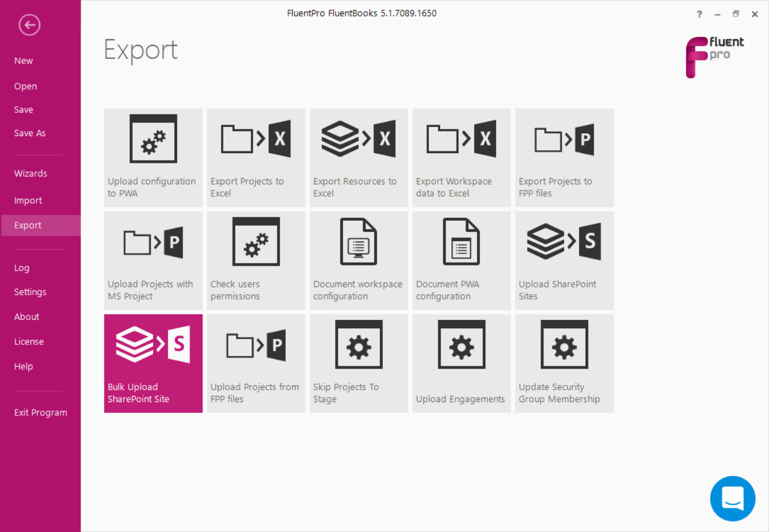This screenshot has width=769, height=532.
Task: Choose Open in the sidebar
Action: tap(26, 86)
